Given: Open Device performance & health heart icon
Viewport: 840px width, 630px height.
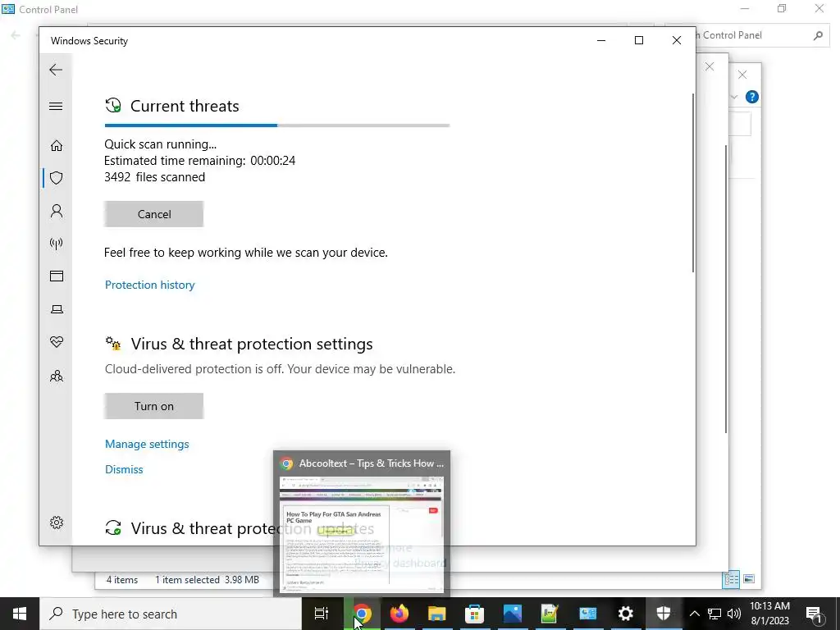Looking at the screenshot, I should (57, 342).
